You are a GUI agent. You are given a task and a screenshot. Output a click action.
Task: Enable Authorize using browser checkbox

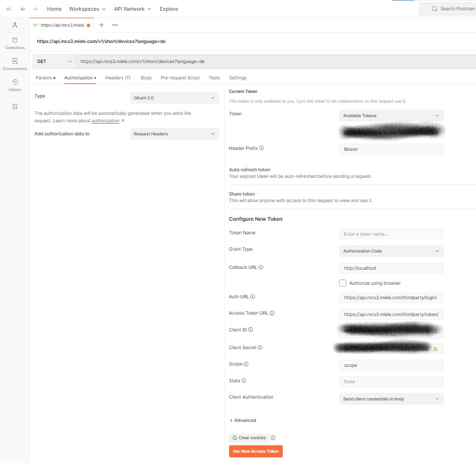(343, 283)
